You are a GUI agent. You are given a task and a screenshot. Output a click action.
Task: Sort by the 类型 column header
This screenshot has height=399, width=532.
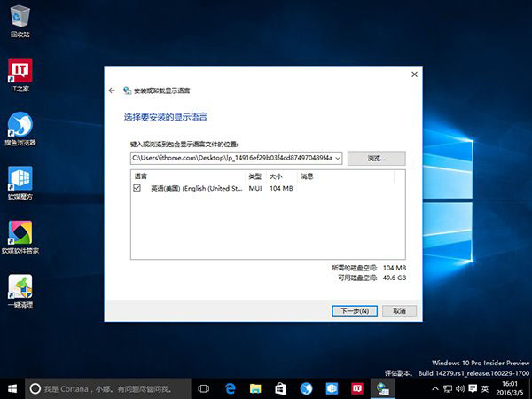coord(255,176)
